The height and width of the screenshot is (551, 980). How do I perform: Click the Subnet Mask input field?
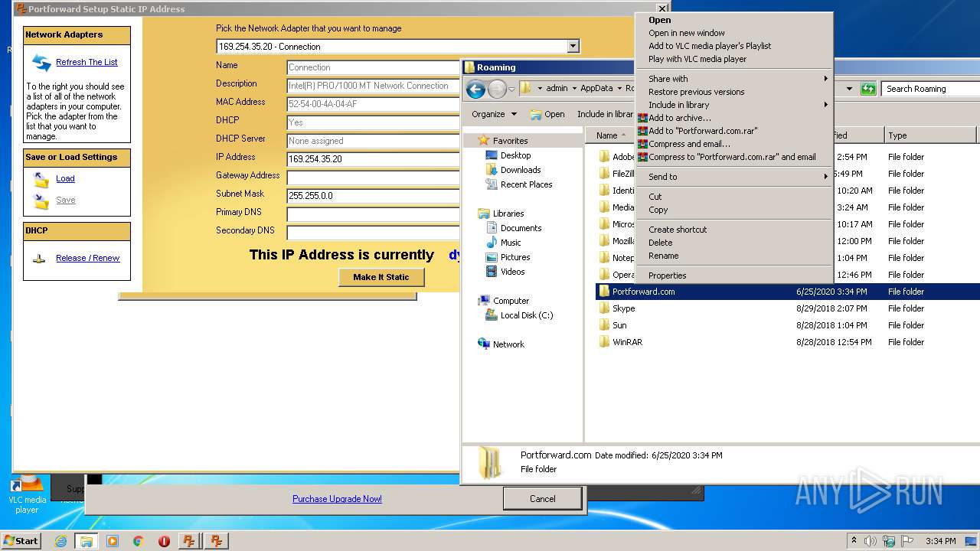click(x=374, y=196)
